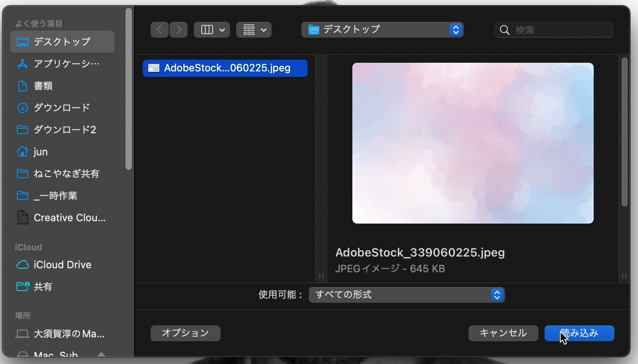Open the grid grouping options dropdown
Screen dimensions: 638x364
(254, 30)
